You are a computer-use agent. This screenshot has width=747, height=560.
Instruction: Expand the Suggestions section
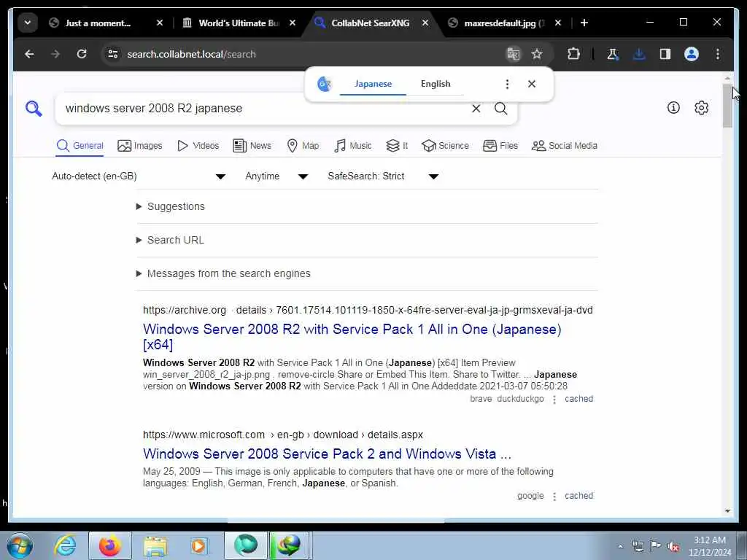click(x=171, y=206)
